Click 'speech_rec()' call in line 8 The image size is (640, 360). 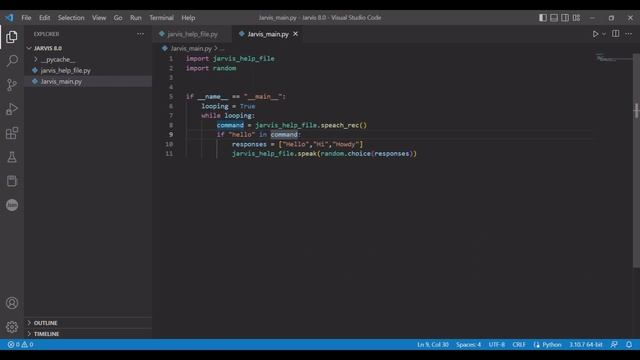pyautogui.click(x=344, y=125)
